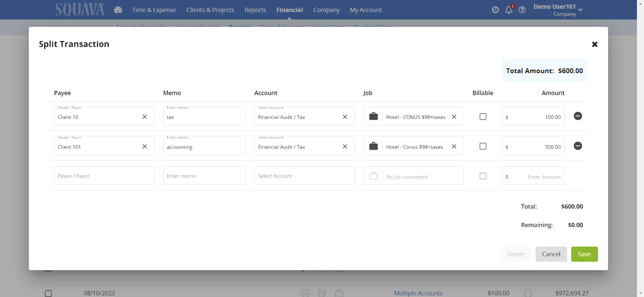Click note icon in 08/10/2023 row
Image resolution: width=644 pixels, height=297 pixels.
[322, 293]
